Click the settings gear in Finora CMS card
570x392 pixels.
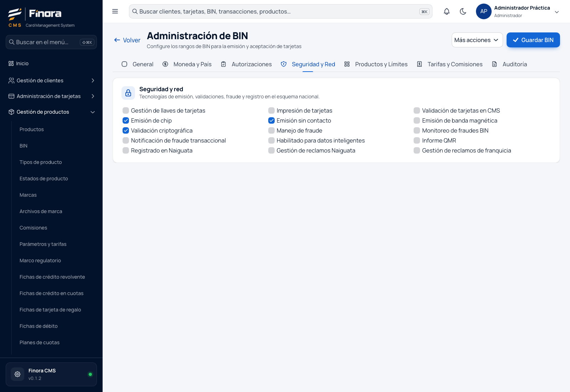[x=17, y=374]
